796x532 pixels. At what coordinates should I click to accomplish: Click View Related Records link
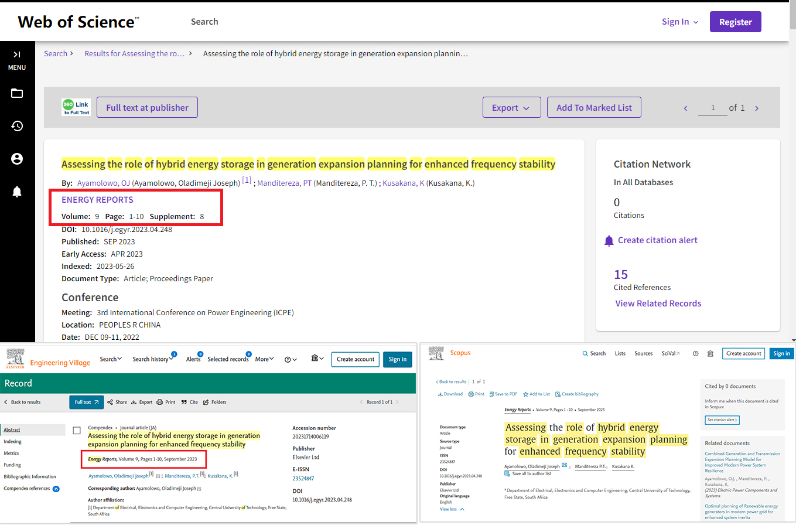pos(658,303)
